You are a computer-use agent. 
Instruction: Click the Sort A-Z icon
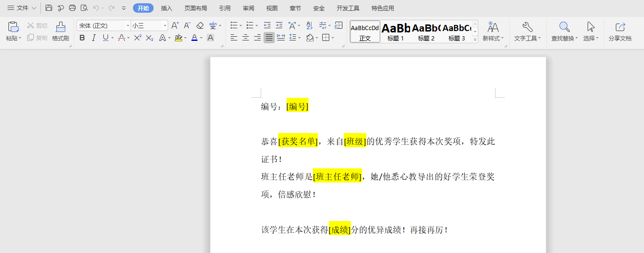(x=310, y=25)
